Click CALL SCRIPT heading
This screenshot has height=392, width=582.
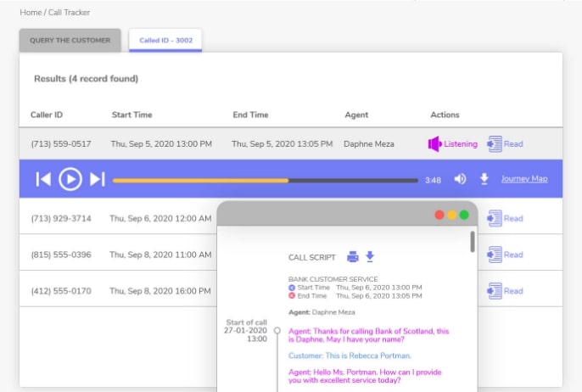click(312, 257)
